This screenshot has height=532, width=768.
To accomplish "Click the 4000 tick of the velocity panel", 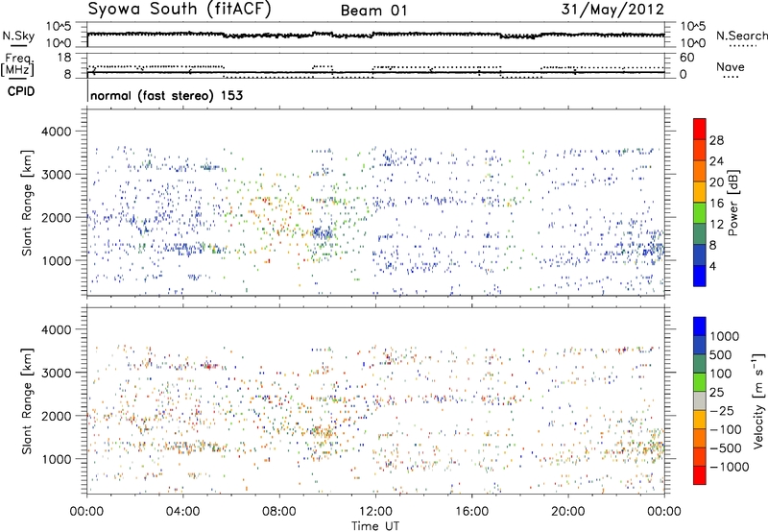I will (x=57, y=329).
